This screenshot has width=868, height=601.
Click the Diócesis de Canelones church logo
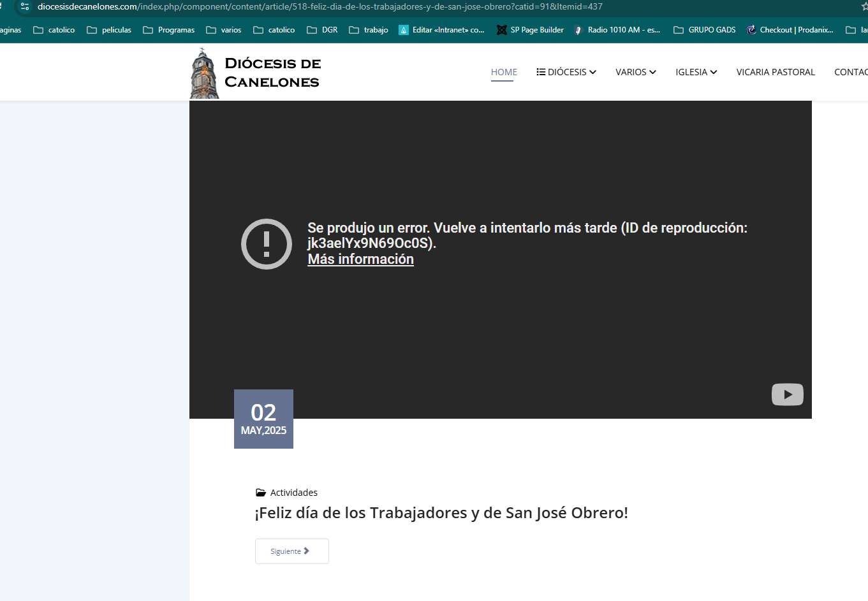pos(204,73)
